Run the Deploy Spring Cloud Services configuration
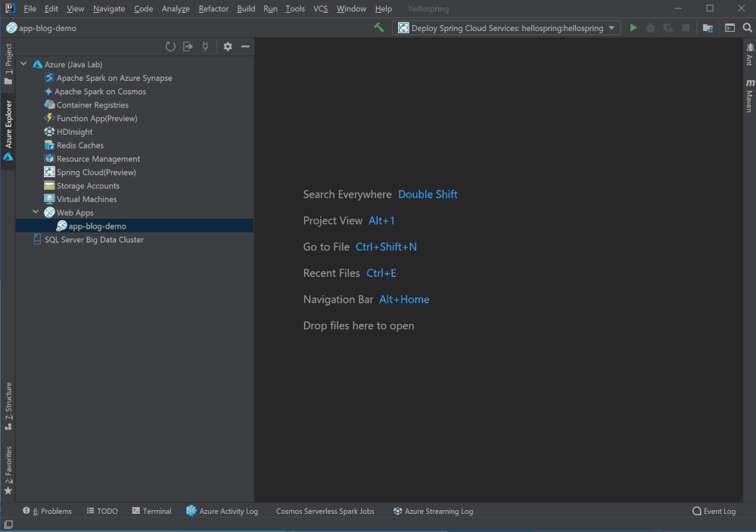 [x=633, y=28]
